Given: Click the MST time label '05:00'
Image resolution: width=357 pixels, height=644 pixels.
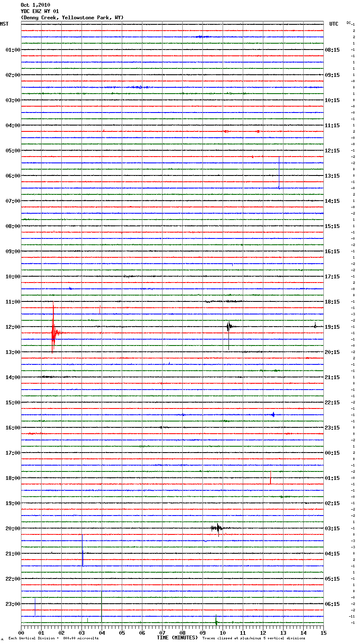Looking at the screenshot, I should click(13, 151).
